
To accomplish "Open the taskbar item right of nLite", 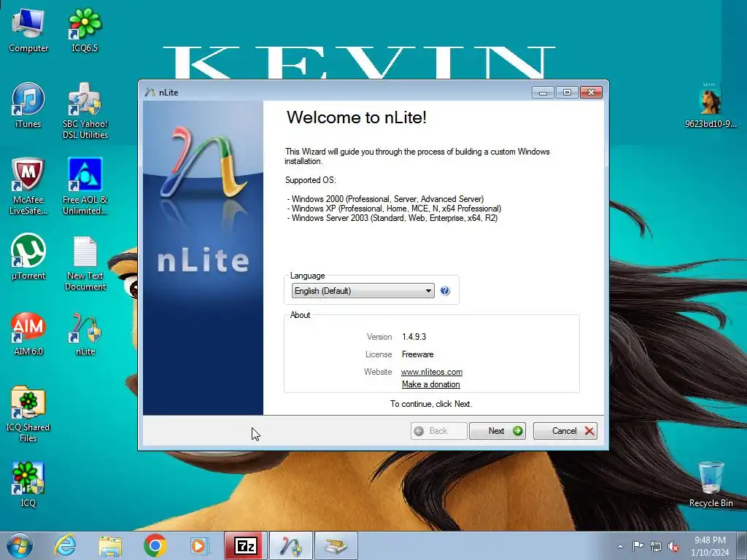I will click(x=336, y=545).
